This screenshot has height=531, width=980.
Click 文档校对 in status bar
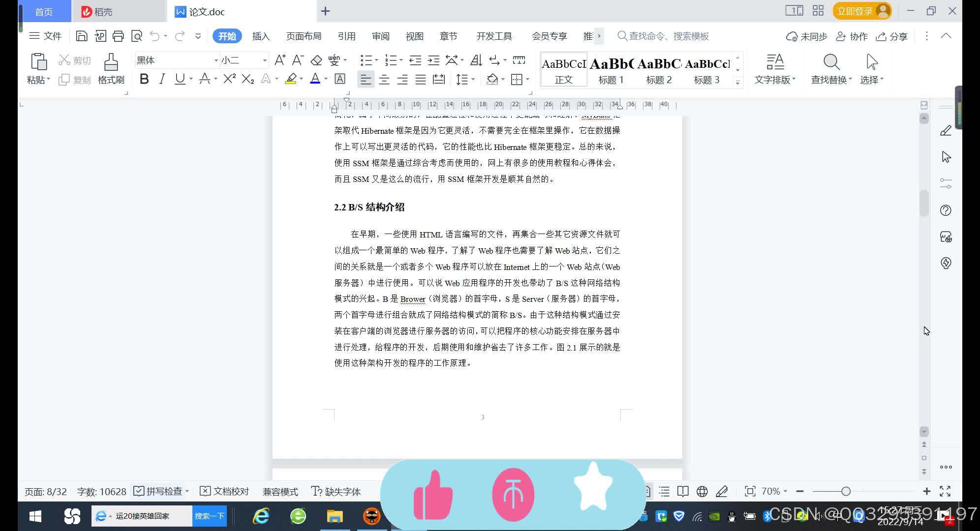pos(224,491)
